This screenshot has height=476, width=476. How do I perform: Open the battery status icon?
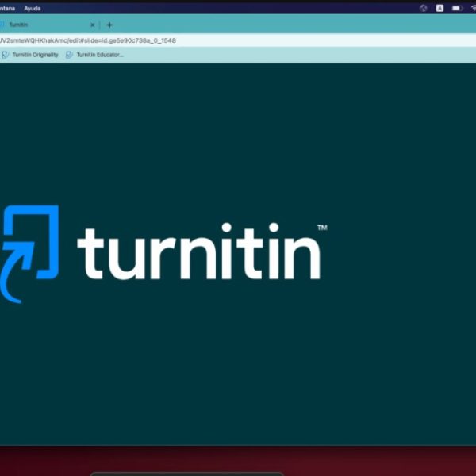coord(457,9)
